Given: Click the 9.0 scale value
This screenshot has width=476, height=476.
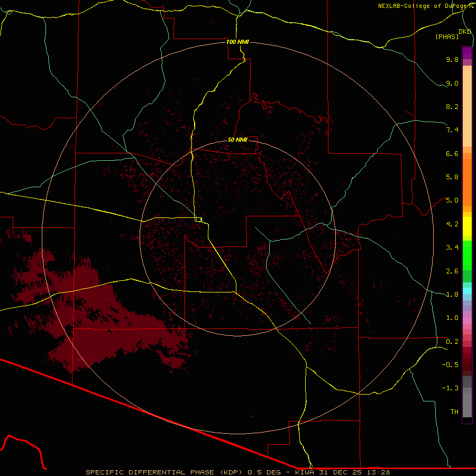Looking at the screenshot, I should click(x=452, y=83).
